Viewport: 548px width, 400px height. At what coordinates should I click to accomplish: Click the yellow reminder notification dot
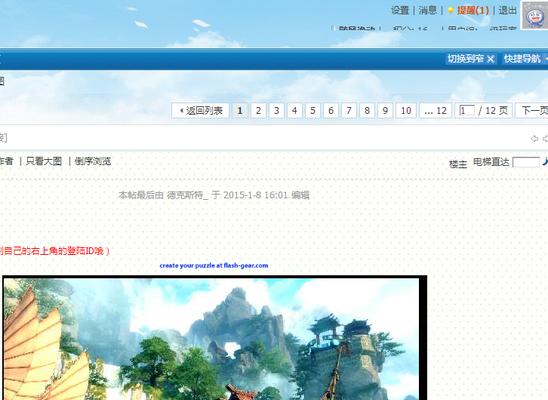tap(450, 10)
